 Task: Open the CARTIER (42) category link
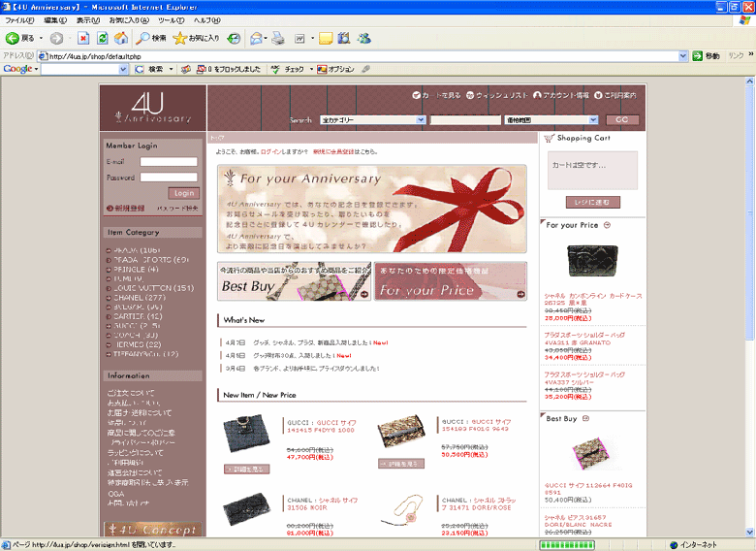coord(138,316)
